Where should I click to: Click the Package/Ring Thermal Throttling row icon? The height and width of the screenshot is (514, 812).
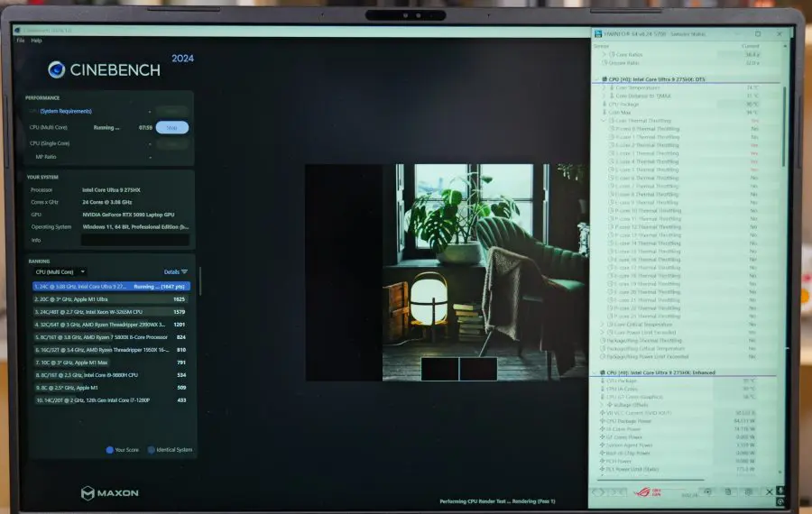603,341
